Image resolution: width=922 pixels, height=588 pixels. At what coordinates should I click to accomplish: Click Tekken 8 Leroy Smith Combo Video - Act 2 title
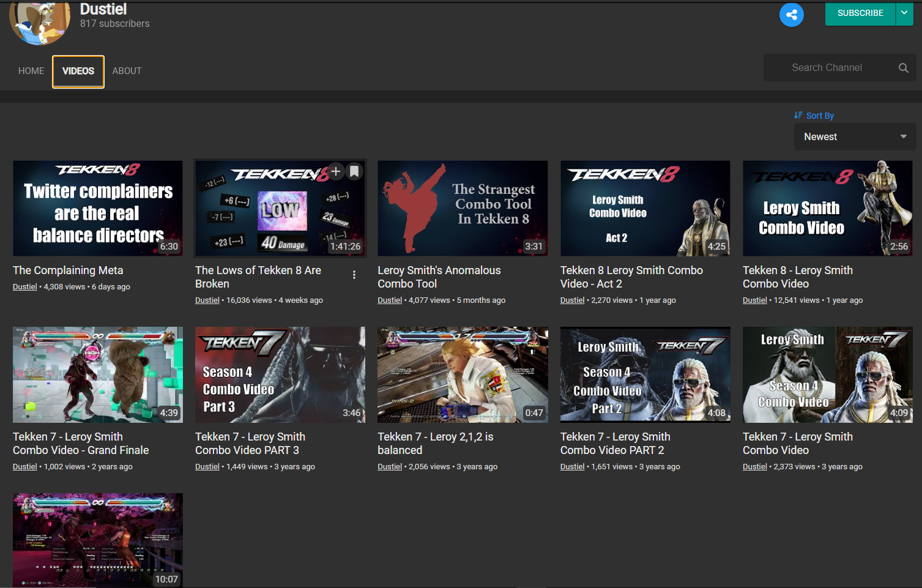631,277
